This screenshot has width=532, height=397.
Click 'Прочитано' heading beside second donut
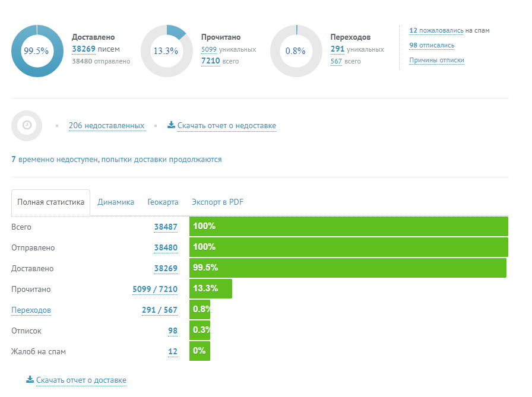click(221, 37)
